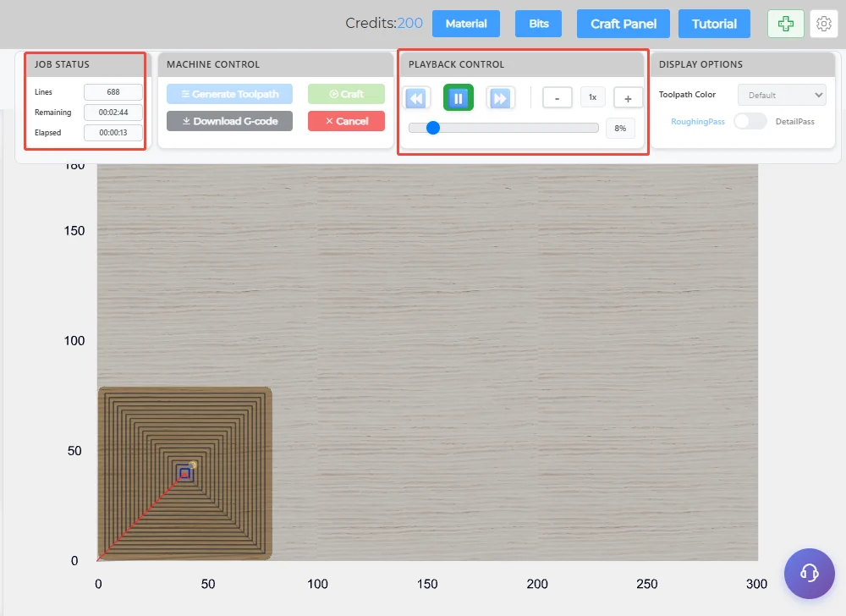Open settings via the gear icon

823,24
